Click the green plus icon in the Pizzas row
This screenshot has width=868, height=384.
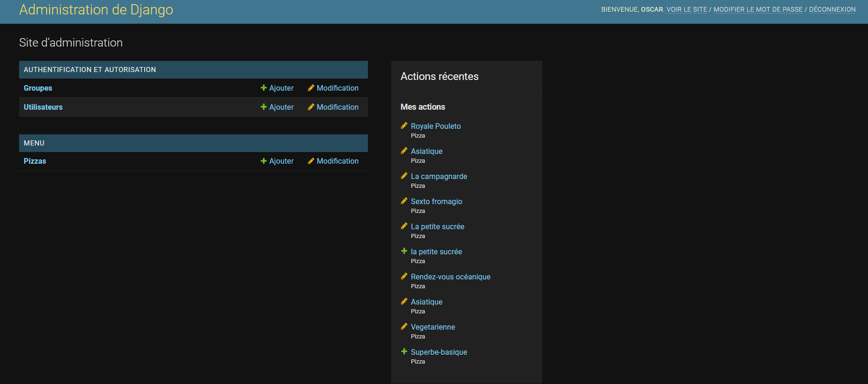(264, 161)
